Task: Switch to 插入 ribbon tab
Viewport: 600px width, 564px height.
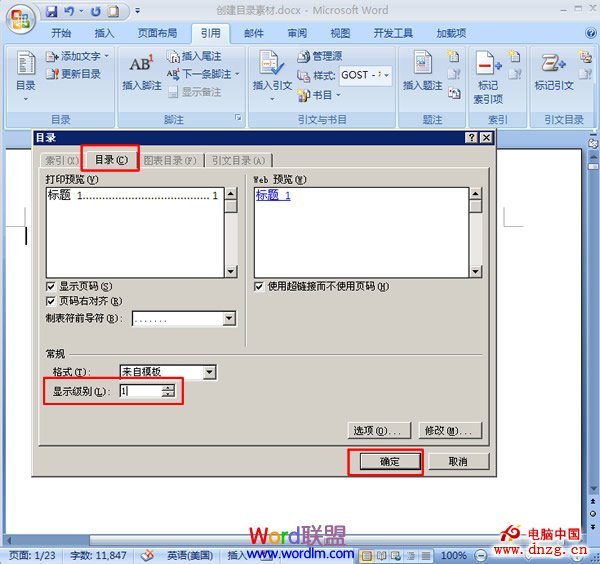Action: pyautogui.click(x=104, y=33)
